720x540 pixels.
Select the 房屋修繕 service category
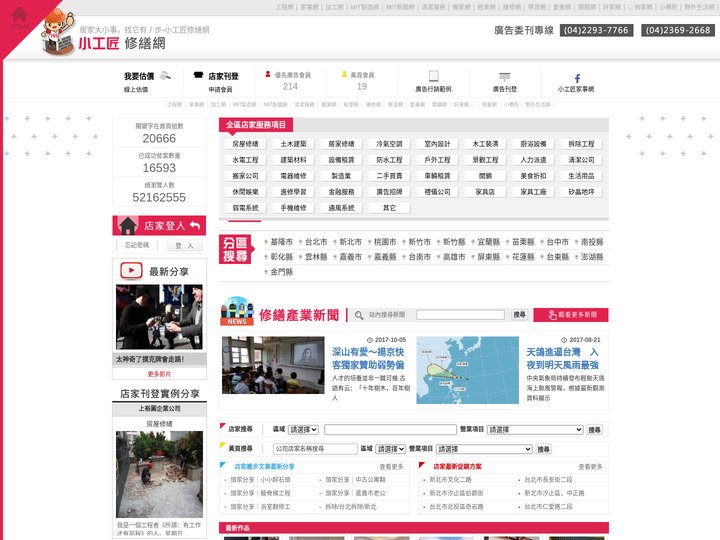(245, 144)
